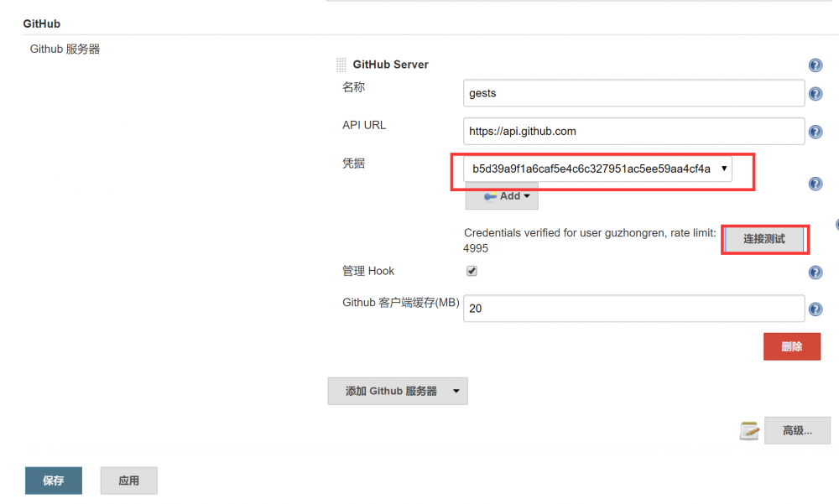Click the 应用 apply button

pos(128,481)
